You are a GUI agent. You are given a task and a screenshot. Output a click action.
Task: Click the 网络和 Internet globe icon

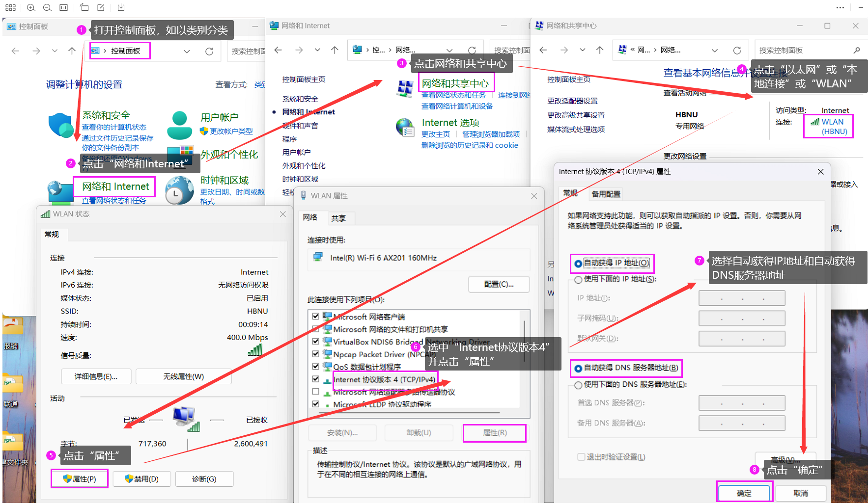tap(60, 192)
